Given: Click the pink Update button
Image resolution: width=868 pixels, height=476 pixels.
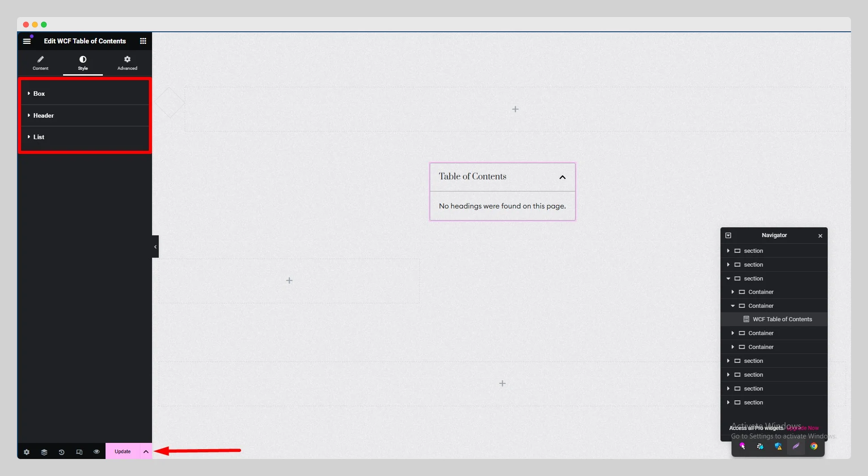Looking at the screenshot, I should 123,451.
